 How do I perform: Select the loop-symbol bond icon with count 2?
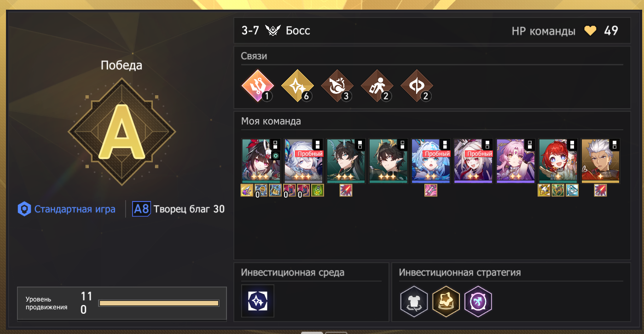click(417, 86)
